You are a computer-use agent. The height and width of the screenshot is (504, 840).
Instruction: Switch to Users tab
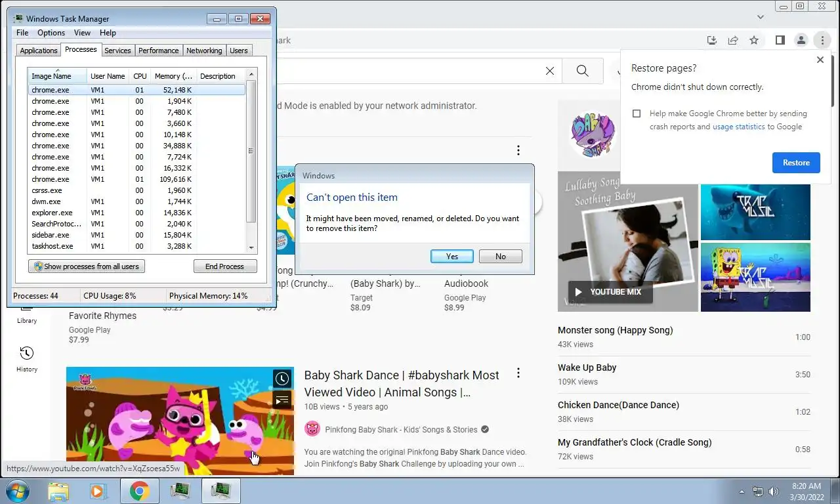tap(239, 51)
